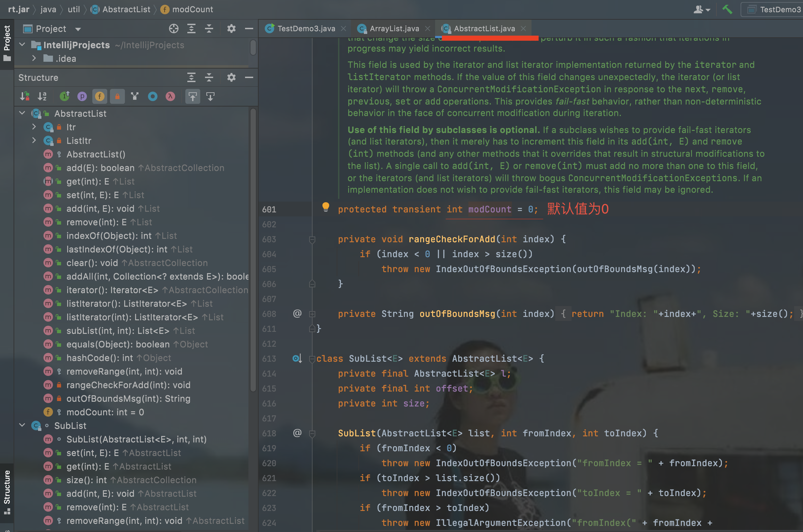This screenshot has width=803, height=532.
Task: Collapse the IntellijProjects root folder
Action: click(22, 44)
